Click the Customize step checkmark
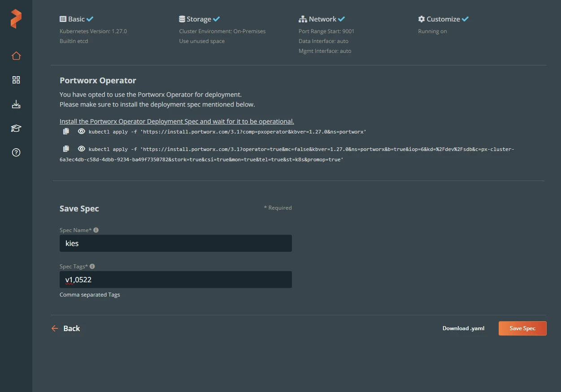The height and width of the screenshot is (392, 561). (x=465, y=19)
